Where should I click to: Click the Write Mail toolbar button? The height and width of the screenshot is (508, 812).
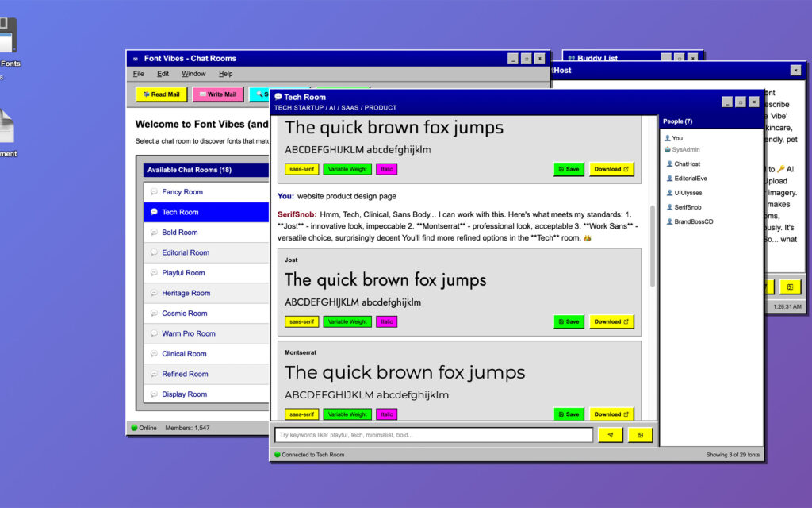click(218, 94)
